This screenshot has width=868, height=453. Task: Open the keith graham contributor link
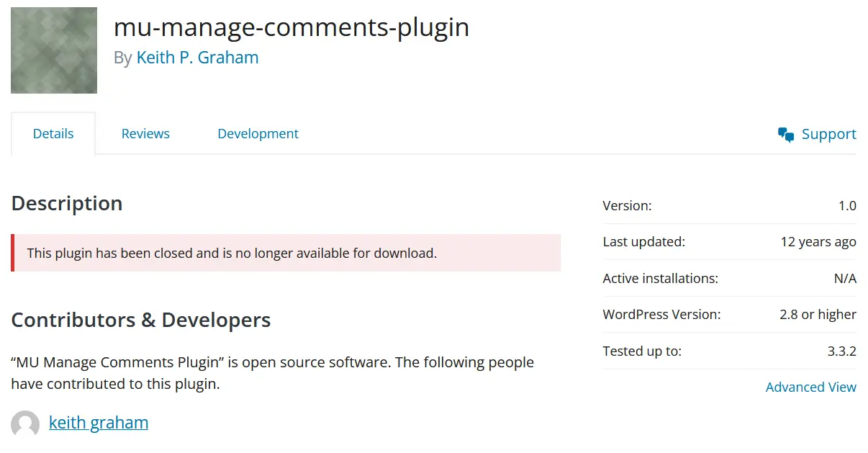99,423
